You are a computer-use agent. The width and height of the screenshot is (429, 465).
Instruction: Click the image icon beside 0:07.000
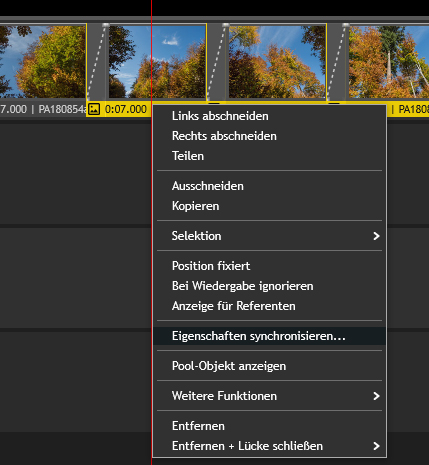click(x=94, y=109)
